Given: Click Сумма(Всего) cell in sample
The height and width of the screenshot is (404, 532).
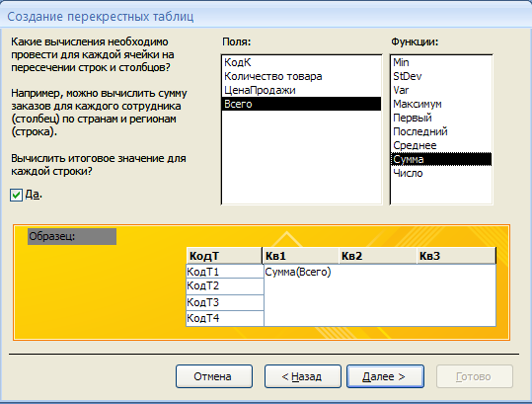Looking at the screenshot, I should [298, 272].
